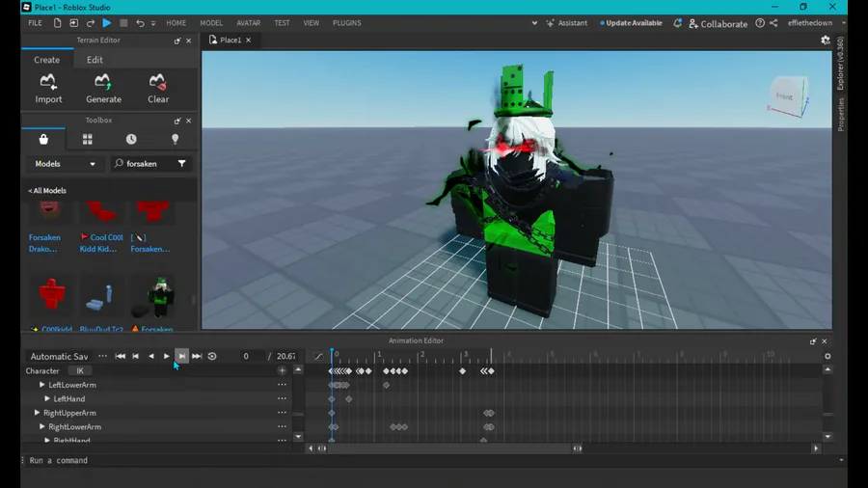Open the effietheclown account dropdown
Screen dimensions: 868x488
tap(816, 23)
